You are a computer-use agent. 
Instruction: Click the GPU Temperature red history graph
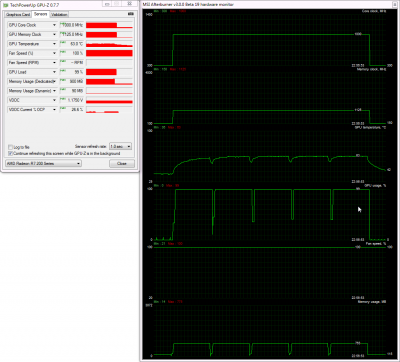(109, 44)
